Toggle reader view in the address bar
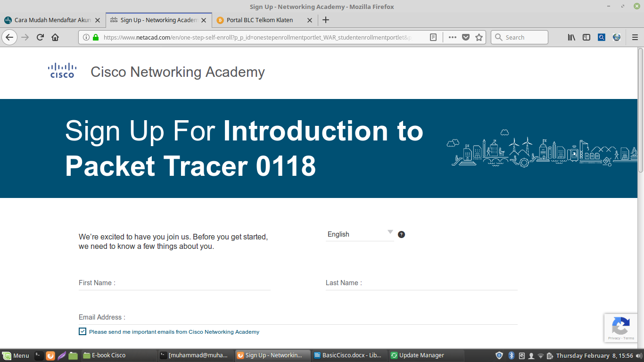Viewport: 644px width, 362px height. click(x=433, y=37)
